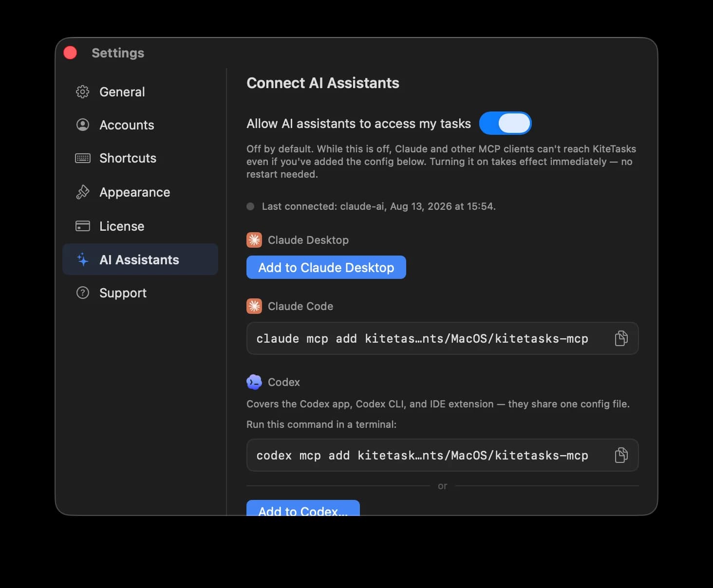Click the Run this command in a terminal text

pos(321,424)
